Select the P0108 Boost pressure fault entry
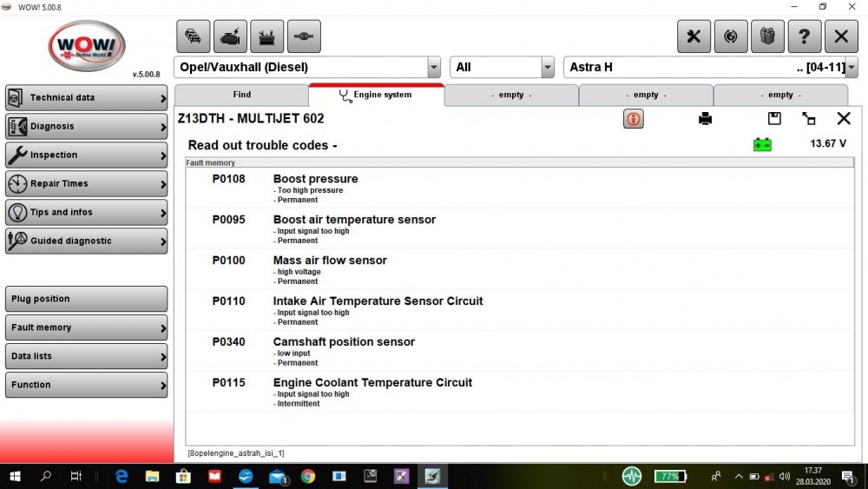The image size is (868, 489). [315, 179]
